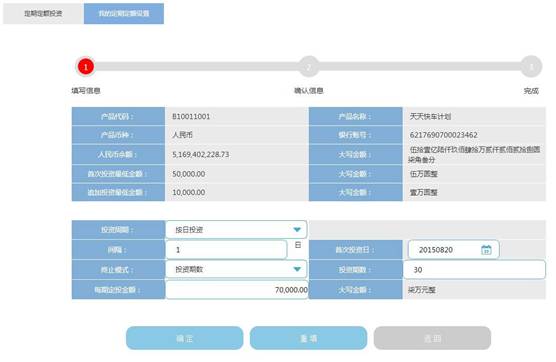Click the product code value 810011001
Screen dimensions: 556x362
tap(191, 116)
